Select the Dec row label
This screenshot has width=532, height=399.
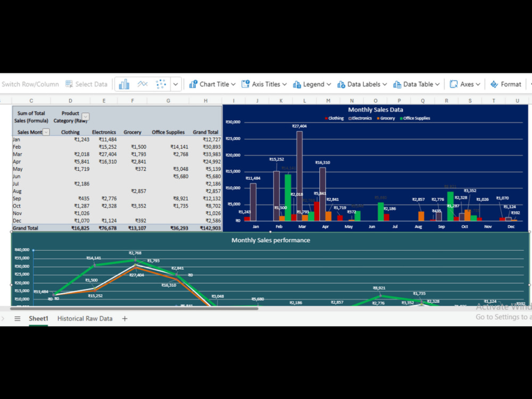click(16, 221)
